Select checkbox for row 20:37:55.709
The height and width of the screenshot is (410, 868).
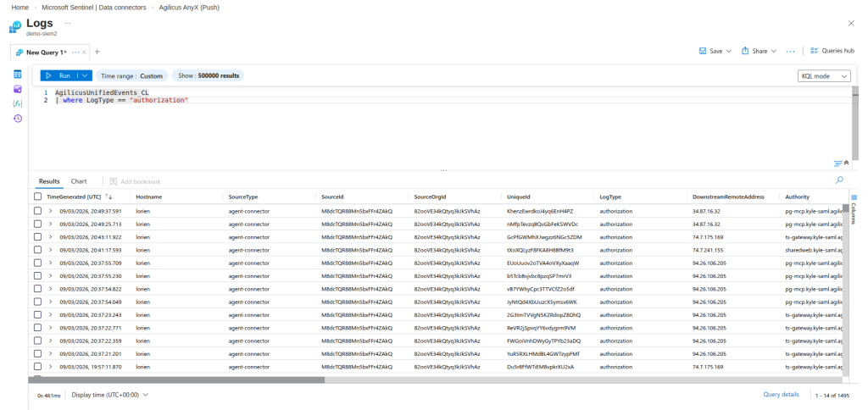(x=37, y=263)
